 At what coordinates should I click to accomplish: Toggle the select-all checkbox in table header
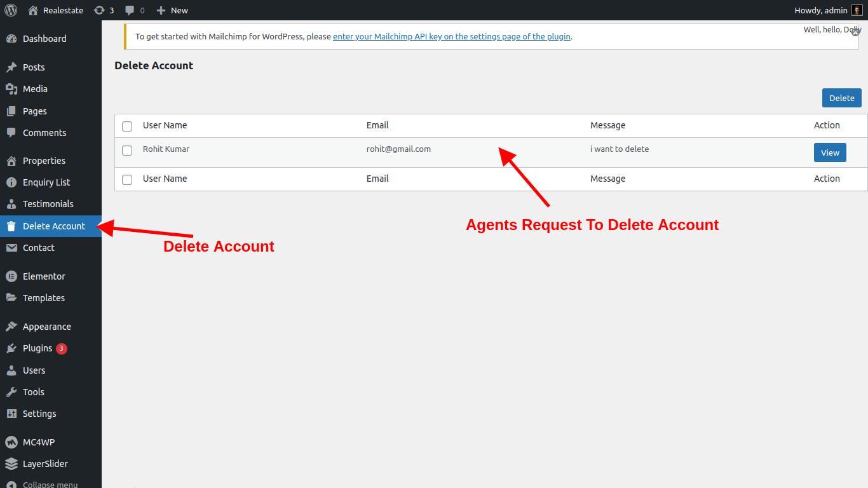point(127,126)
